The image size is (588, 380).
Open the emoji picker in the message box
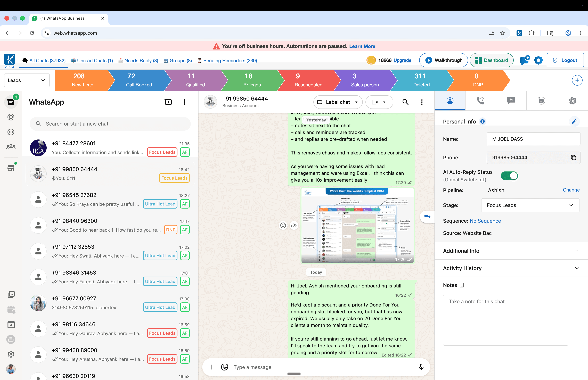(x=225, y=367)
